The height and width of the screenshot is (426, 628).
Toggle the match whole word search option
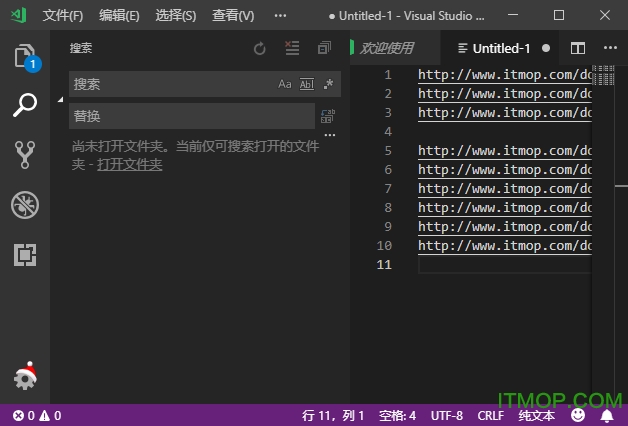tap(307, 84)
